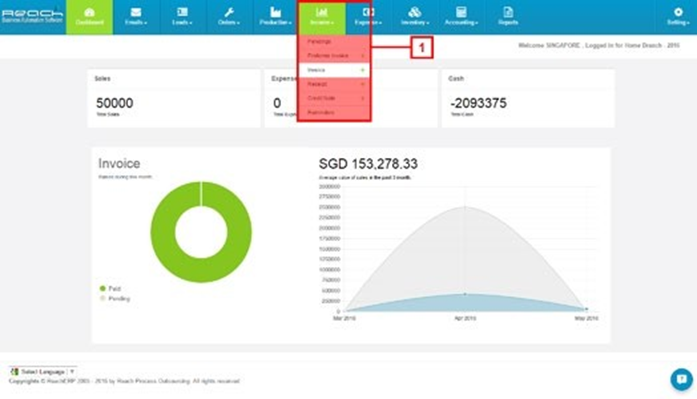Image resolution: width=697 pixels, height=399 pixels.
Task: Choose Credit Note from the dropdown
Action: click(334, 98)
